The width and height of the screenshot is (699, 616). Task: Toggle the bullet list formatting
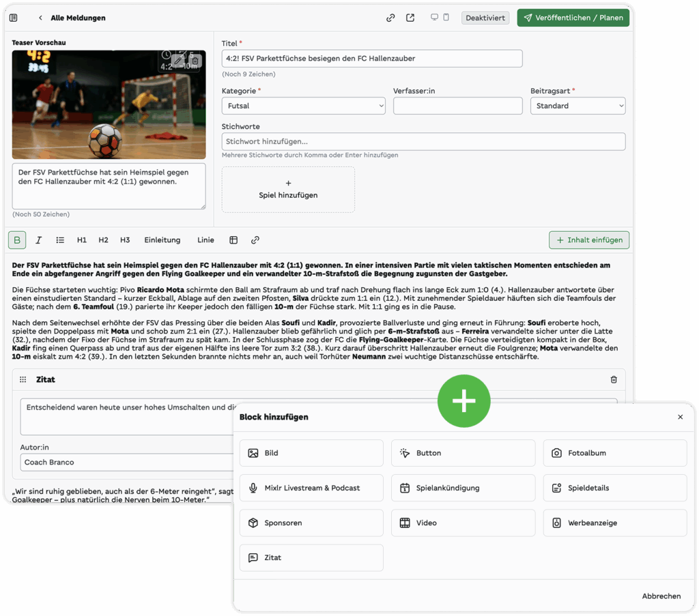[60, 240]
